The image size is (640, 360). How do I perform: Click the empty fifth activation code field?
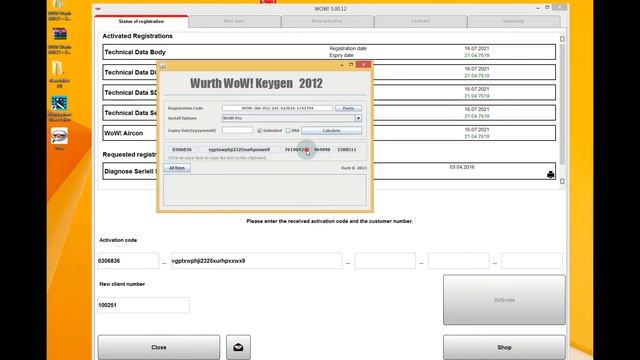click(532, 261)
